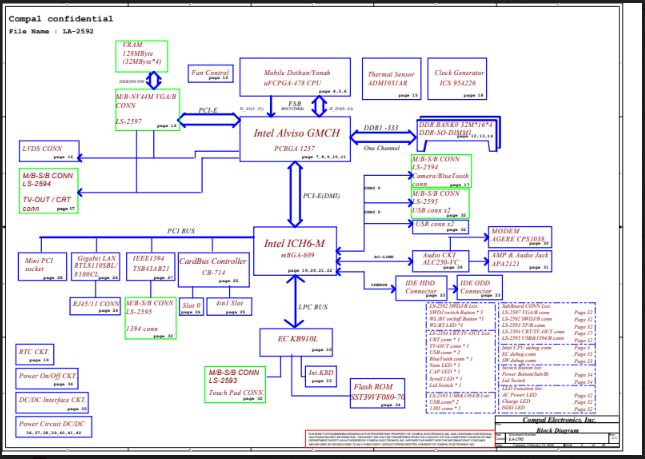645x459 pixels.
Task: Select the VRAM 128MByte block
Action: [x=142, y=56]
